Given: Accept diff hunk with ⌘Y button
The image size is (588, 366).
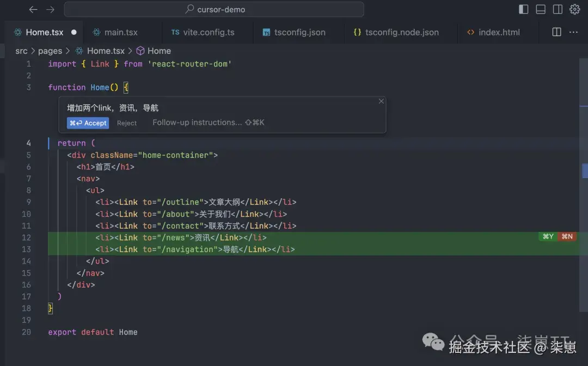Looking at the screenshot, I should pyautogui.click(x=548, y=236).
